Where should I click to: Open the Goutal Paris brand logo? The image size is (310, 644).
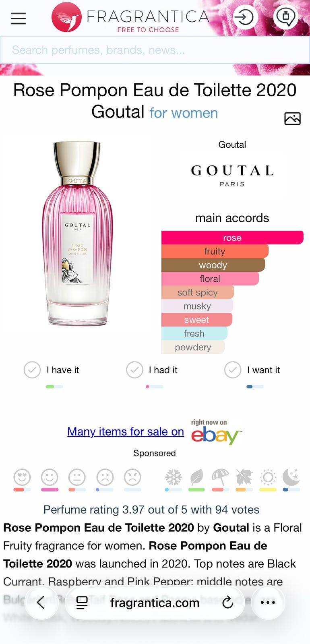click(x=232, y=175)
